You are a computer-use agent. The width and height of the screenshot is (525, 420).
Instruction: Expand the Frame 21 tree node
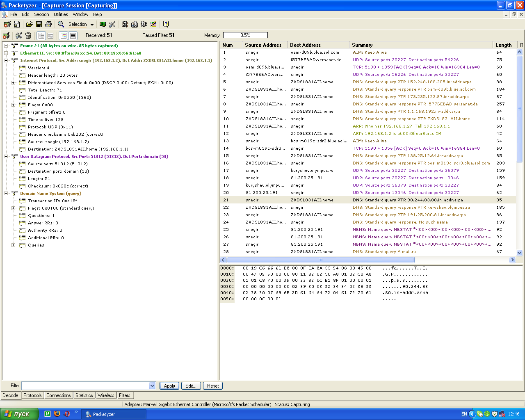point(6,46)
